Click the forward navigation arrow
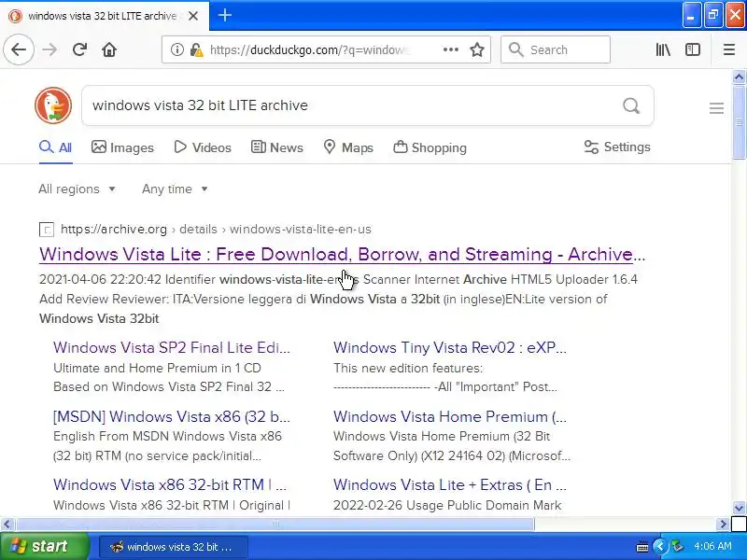This screenshot has width=747, height=560. coord(49,49)
